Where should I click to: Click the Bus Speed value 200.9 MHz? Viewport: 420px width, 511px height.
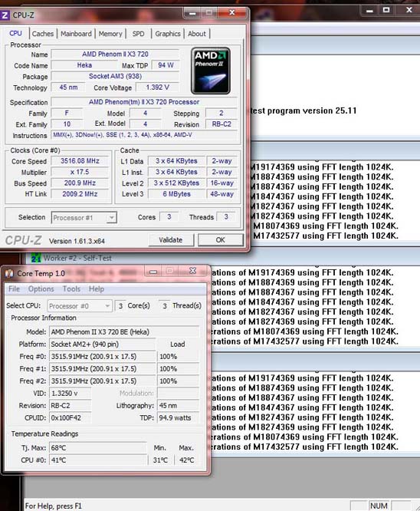tap(80, 183)
